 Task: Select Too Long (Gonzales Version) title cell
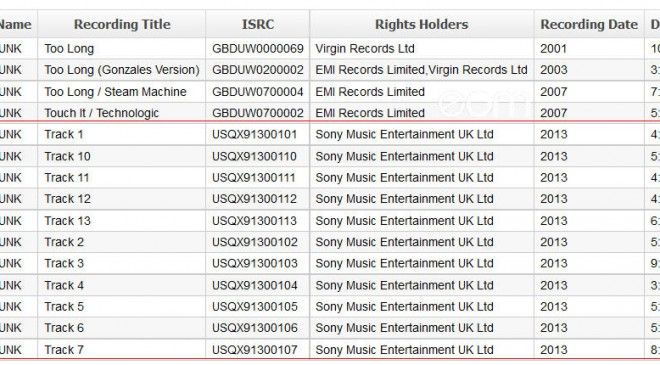tap(122, 70)
